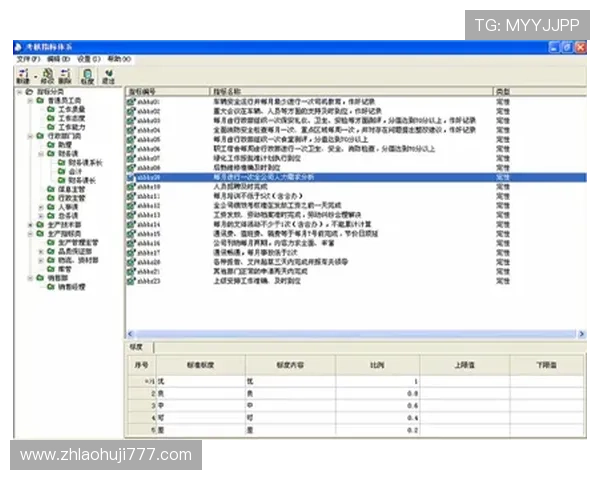Click the empty 上限值 cell of row 1
This screenshot has width=600, height=480.
click(x=465, y=382)
